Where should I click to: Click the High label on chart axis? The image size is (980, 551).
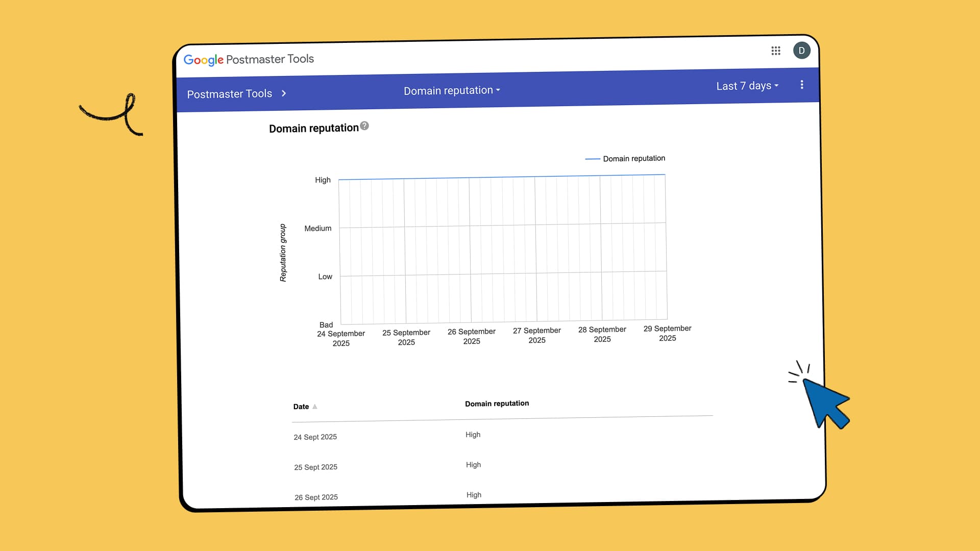[323, 180]
